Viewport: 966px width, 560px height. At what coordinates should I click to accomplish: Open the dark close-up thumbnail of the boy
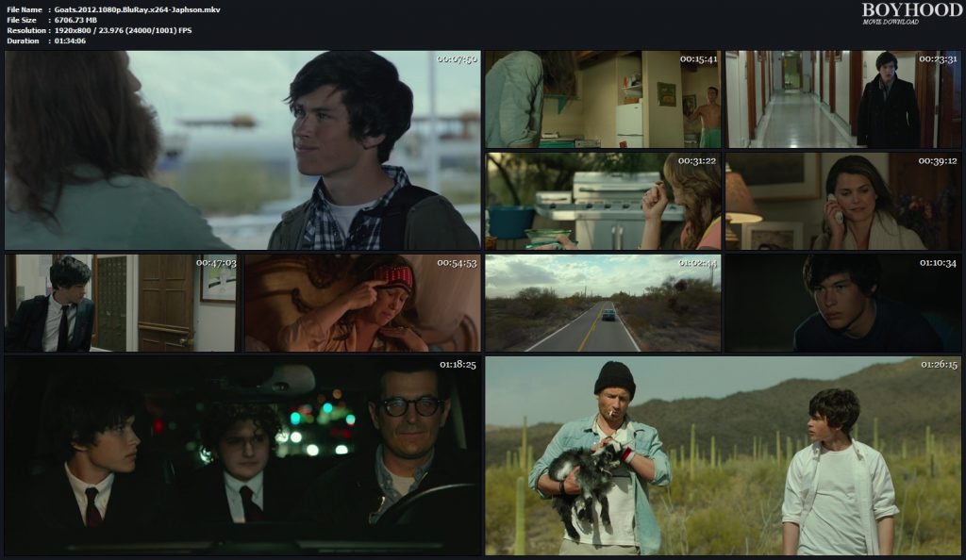(x=843, y=303)
